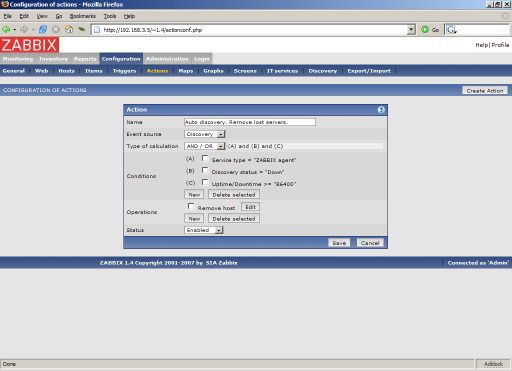Open the Hosts submenu link
The width and height of the screenshot is (512, 371).
coord(66,71)
